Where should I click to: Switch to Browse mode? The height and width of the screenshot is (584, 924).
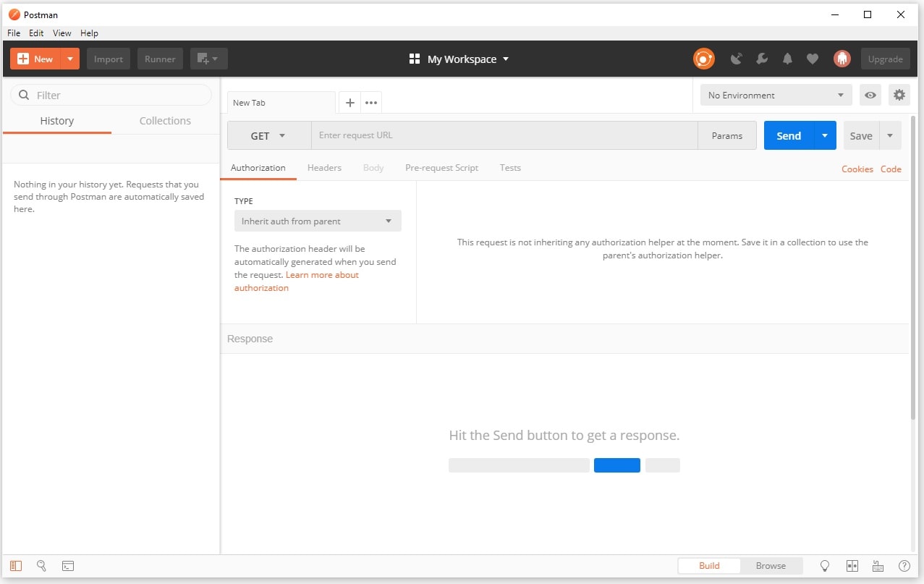(x=771, y=566)
